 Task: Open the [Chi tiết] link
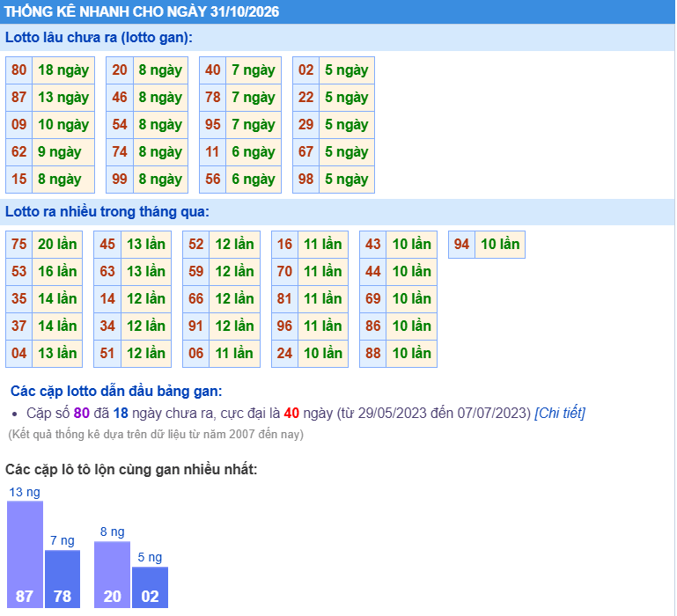(x=560, y=413)
